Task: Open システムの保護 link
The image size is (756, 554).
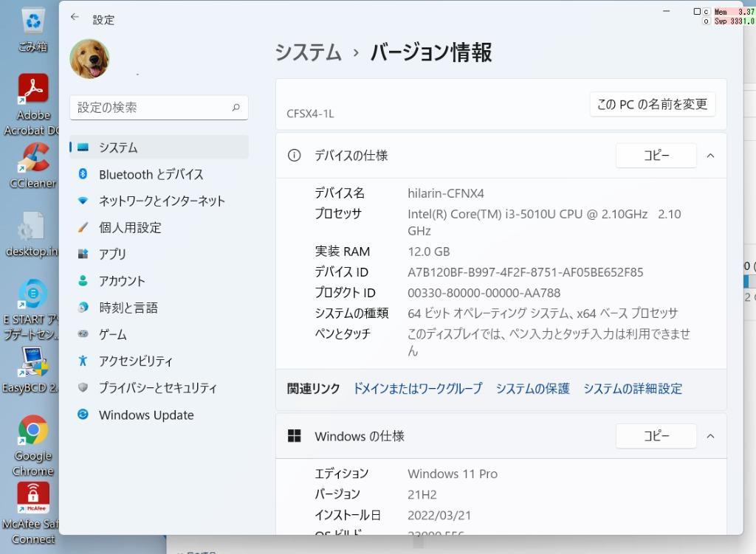Action: tap(533, 388)
